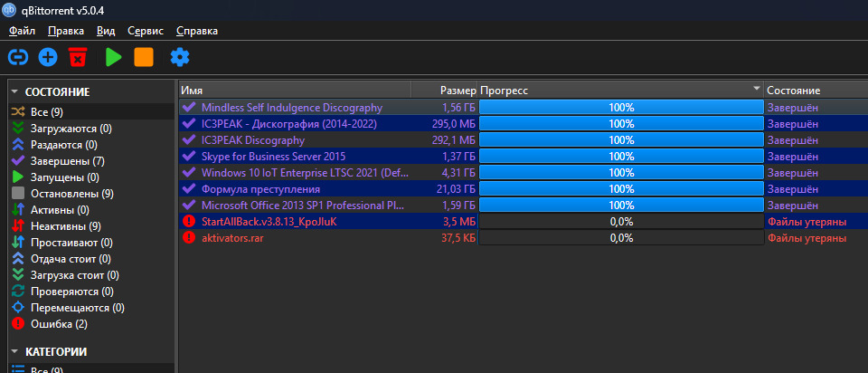Viewport: 868px width, 373px height.
Task: Click progress bar of IC3PEAK Discography row
Action: [x=621, y=139]
